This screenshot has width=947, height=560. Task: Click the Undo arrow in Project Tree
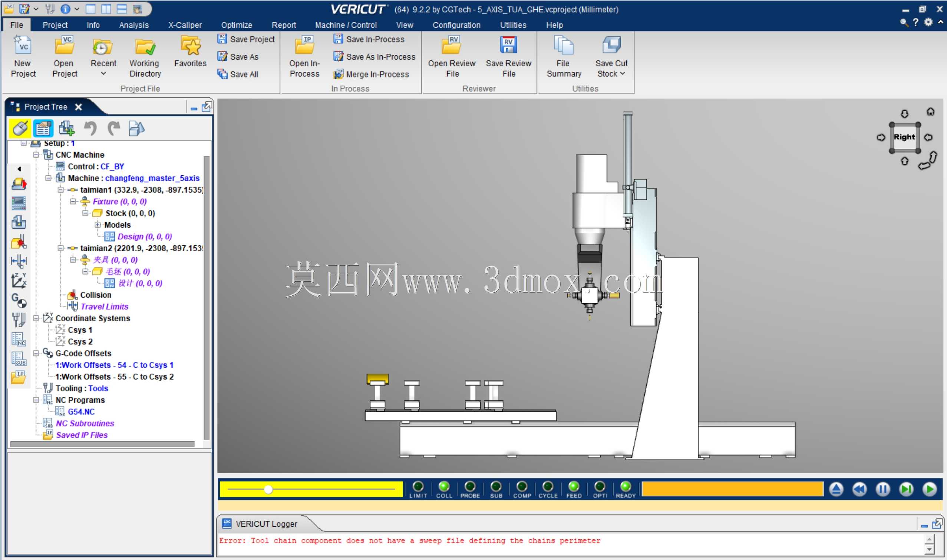(x=90, y=129)
